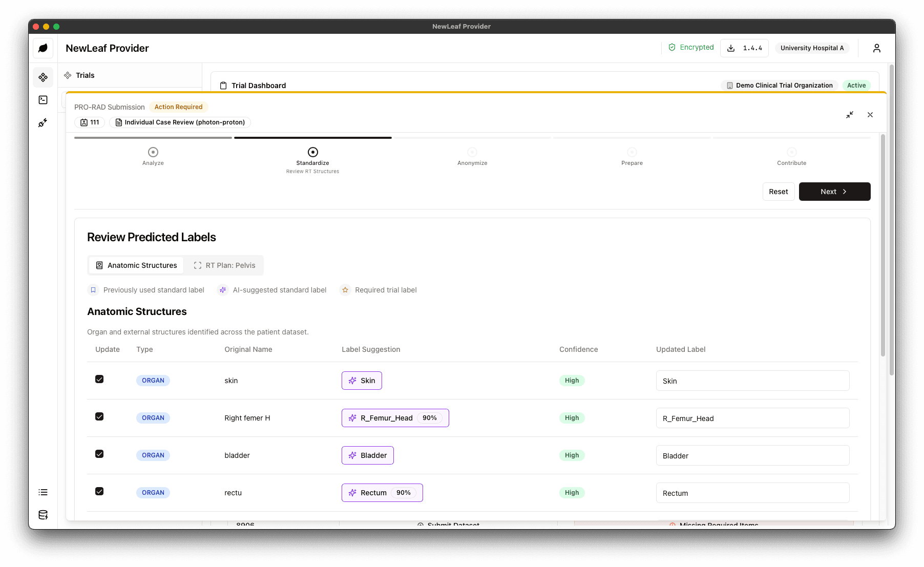
Task: Click the Action Required status badge
Action: [x=179, y=107]
